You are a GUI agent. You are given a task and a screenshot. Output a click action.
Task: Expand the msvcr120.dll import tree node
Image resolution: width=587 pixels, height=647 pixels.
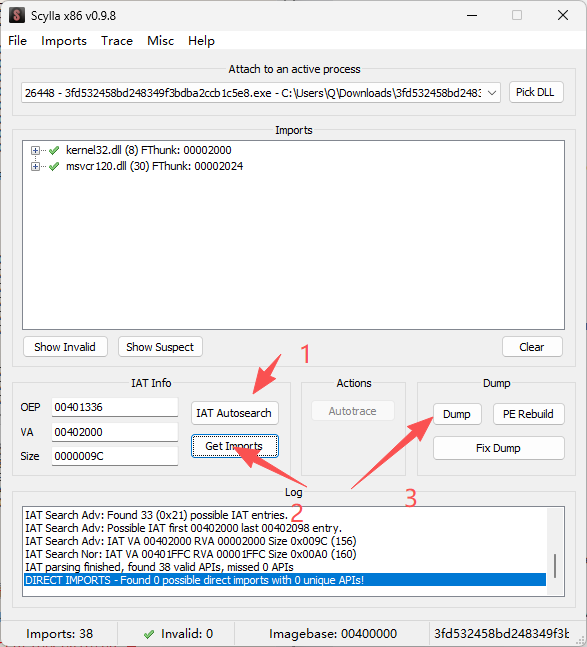(x=35, y=166)
